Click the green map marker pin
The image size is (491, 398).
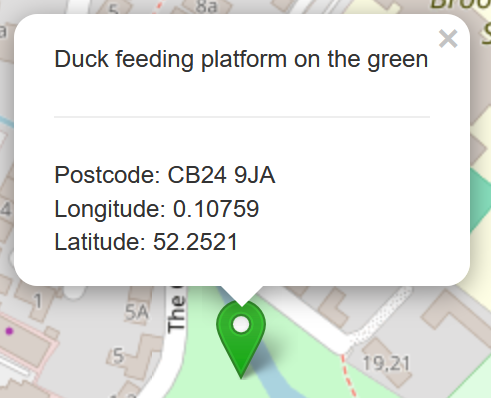point(241,339)
